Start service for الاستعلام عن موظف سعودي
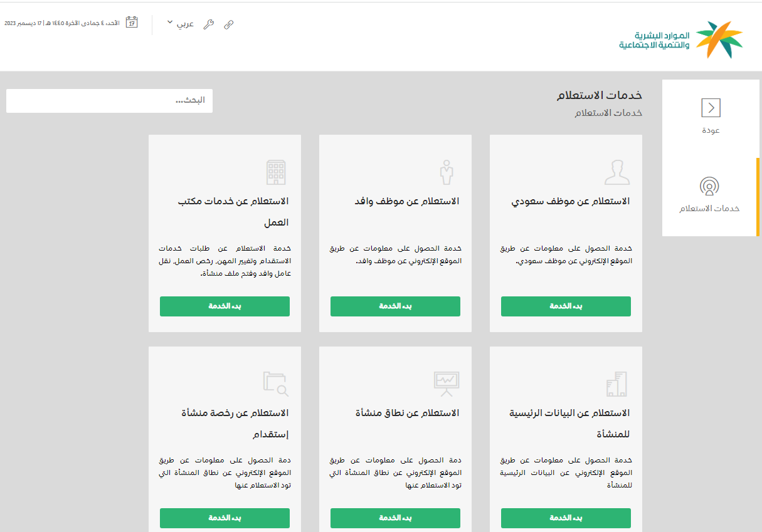This screenshot has height=532, width=762. [x=566, y=306]
